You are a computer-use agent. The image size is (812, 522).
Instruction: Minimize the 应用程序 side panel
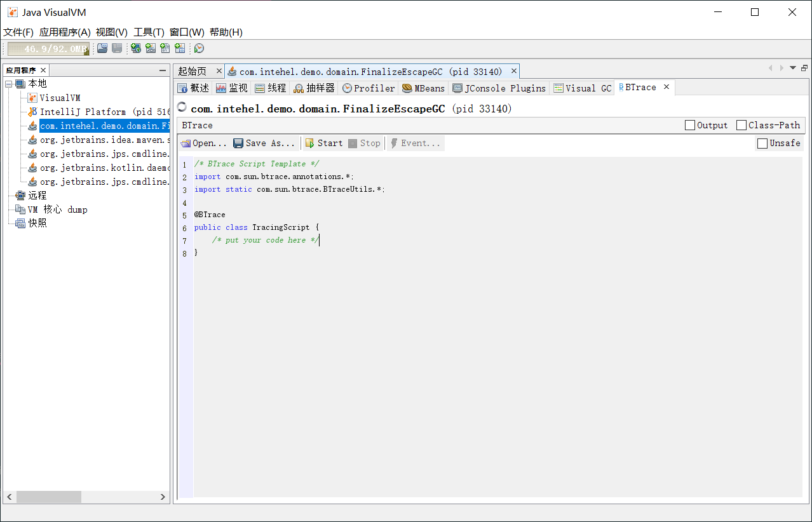(163, 70)
